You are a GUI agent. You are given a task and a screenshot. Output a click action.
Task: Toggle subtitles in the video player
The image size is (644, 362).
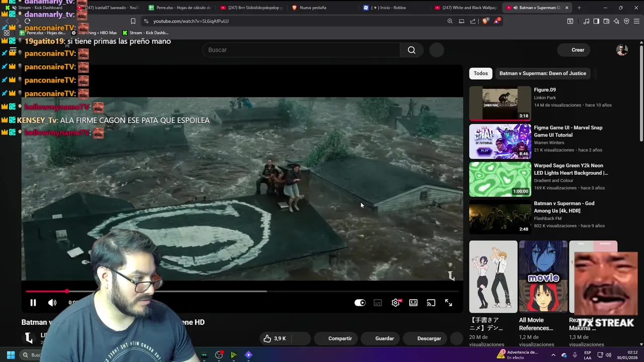click(x=378, y=303)
